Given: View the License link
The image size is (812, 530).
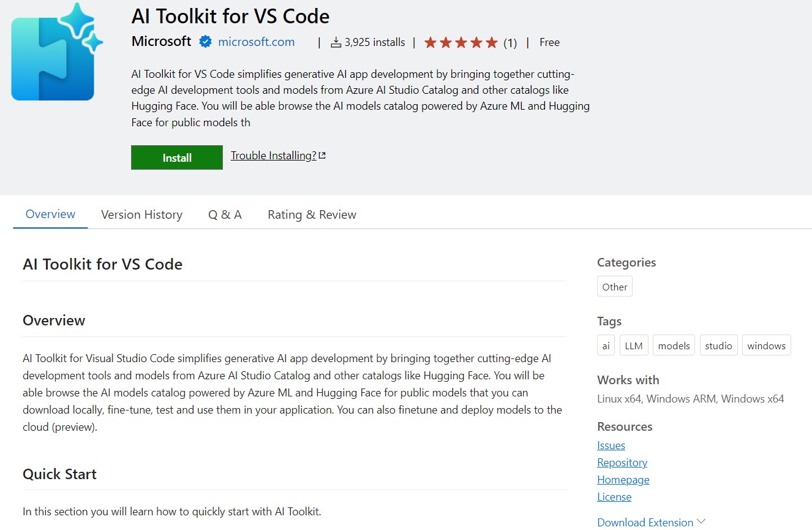Looking at the screenshot, I should [614, 497].
